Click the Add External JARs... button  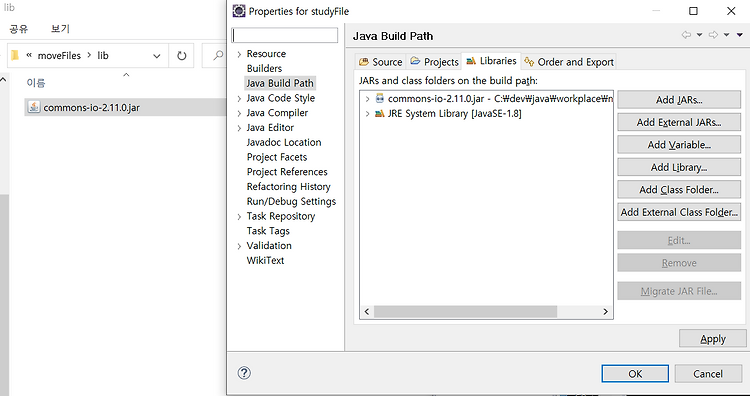[679, 122]
